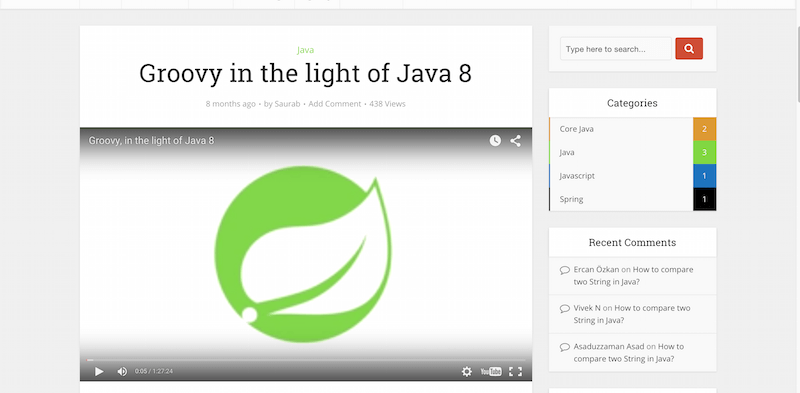The height and width of the screenshot is (393, 800).
Task: Click the article heading 'Groovy in the light of Java 8'
Action: 305,73
